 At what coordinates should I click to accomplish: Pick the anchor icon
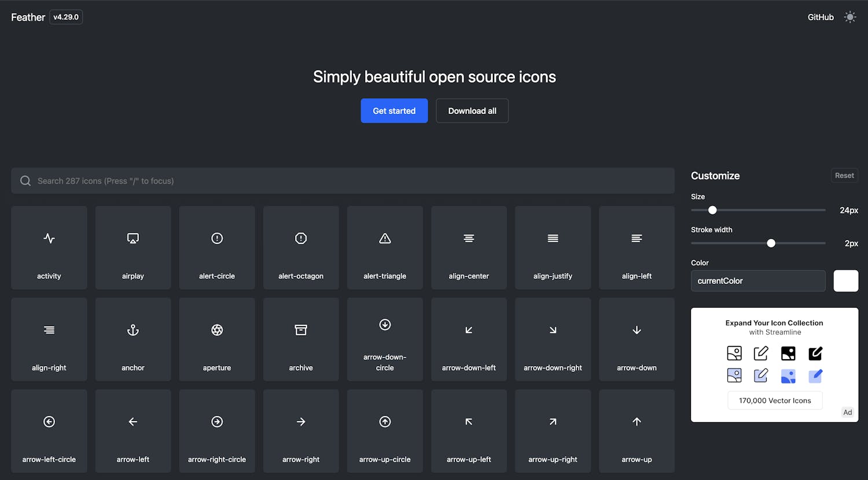pyautogui.click(x=133, y=339)
